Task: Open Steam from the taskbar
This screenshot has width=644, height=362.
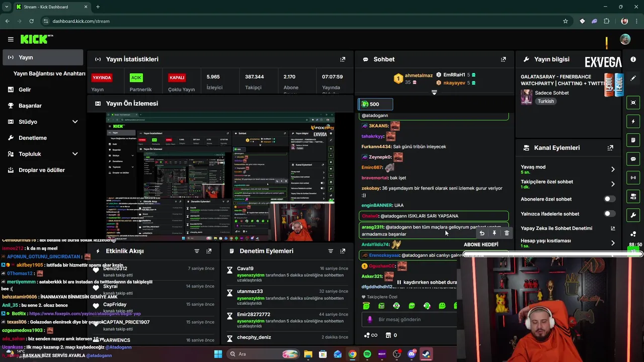Action: pos(426,354)
